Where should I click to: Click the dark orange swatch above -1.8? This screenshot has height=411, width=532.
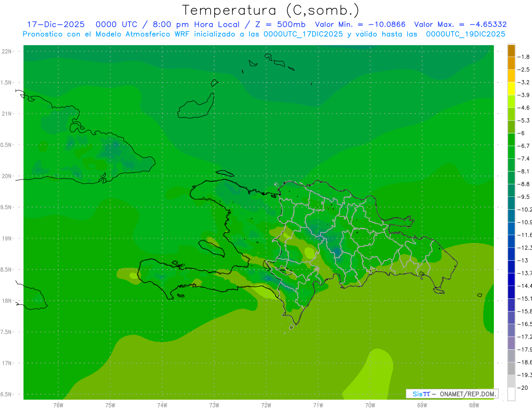pos(511,51)
